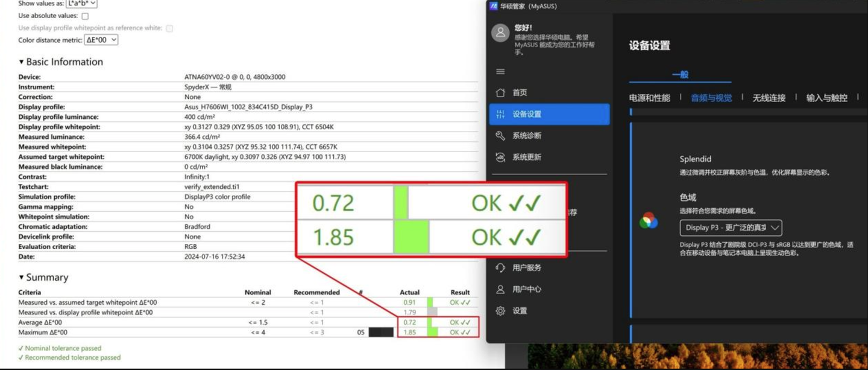
Task: Click the Nominal tolerance passed message
Action: (60, 348)
